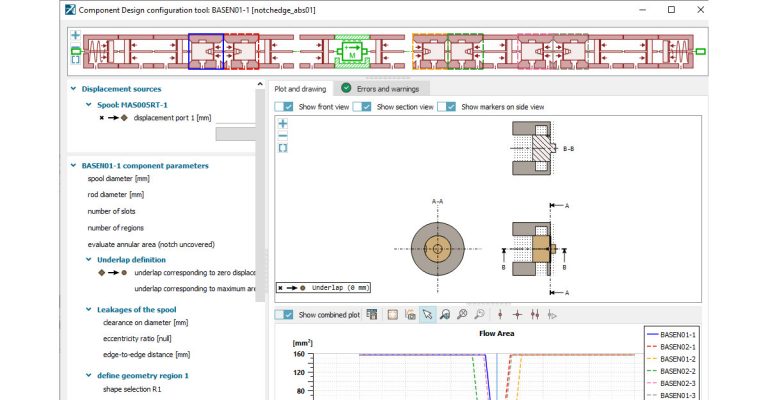Select underlap corresponding to zero displacement row
This screenshot has width=768, height=400.
click(x=195, y=273)
